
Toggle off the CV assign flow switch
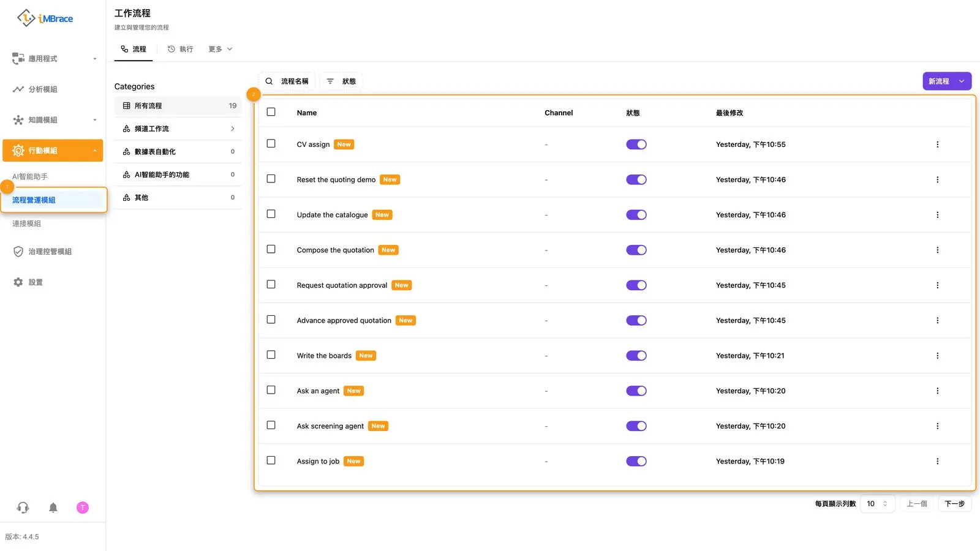point(636,144)
